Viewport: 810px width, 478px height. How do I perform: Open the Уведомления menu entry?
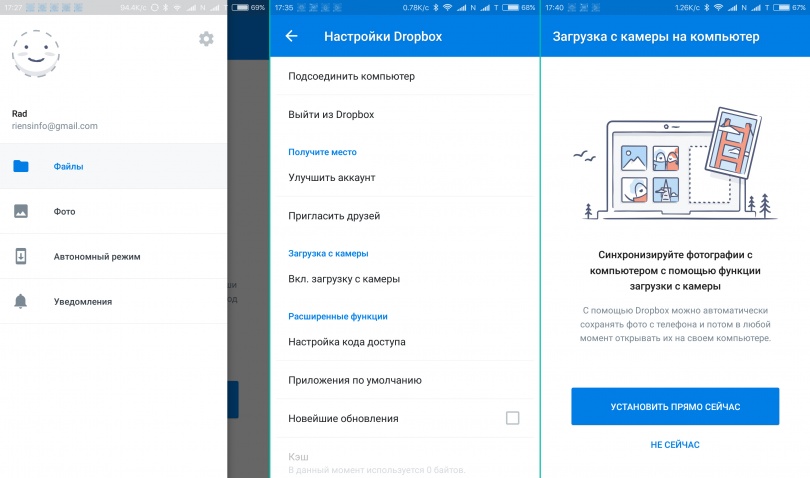point(82,301)
